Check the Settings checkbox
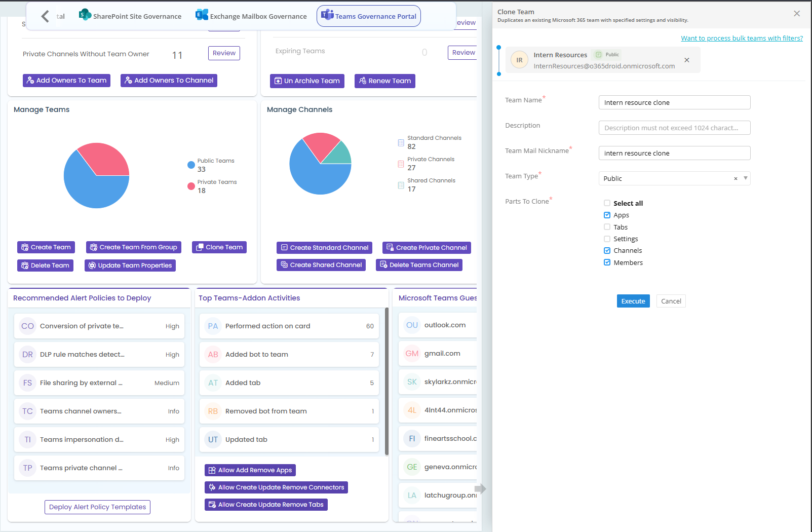Screen dimensions: 812x532 pos(607,239)
